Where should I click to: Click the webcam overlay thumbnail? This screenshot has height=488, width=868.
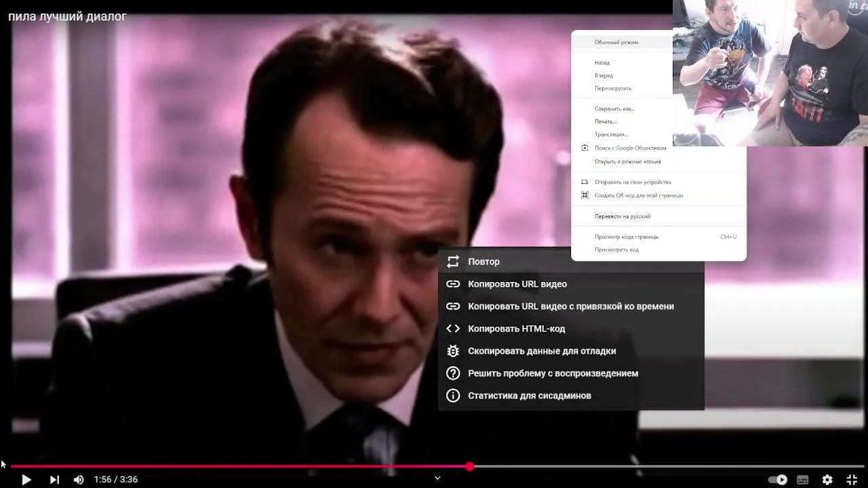770,73
